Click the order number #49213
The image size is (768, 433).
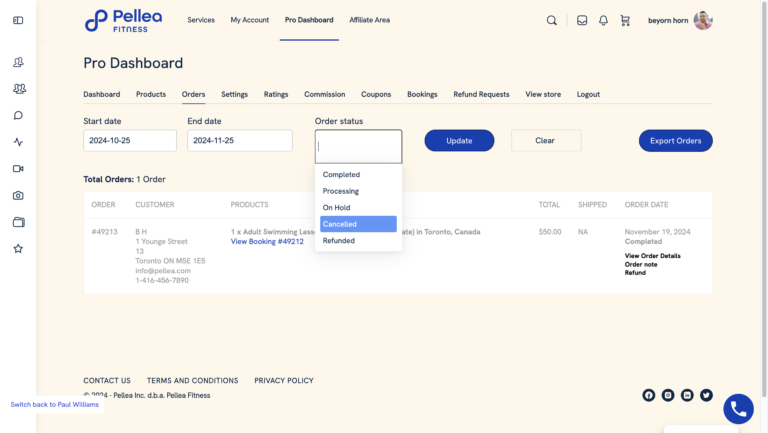104,232
